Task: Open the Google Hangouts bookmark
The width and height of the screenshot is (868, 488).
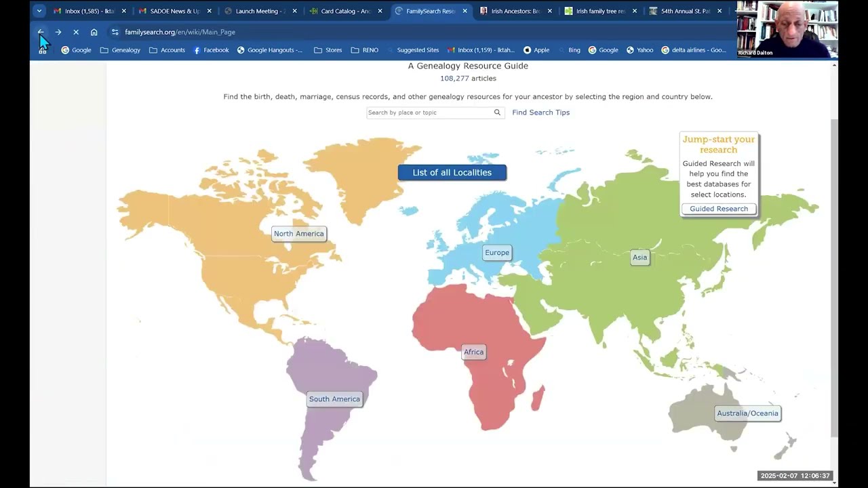Action: click(270, 50)
